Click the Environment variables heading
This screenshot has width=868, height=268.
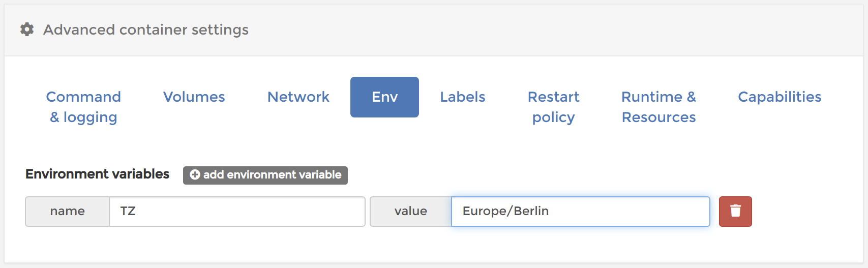pyautogui.click(x=97, y=174)
